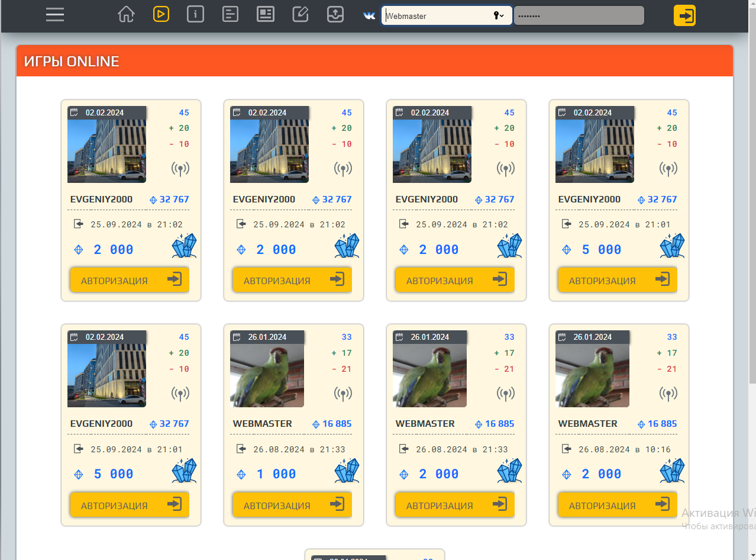Click diamond icon beside the 1 000 stake
This screenshot has width=756, height=560.
point(241,475)
